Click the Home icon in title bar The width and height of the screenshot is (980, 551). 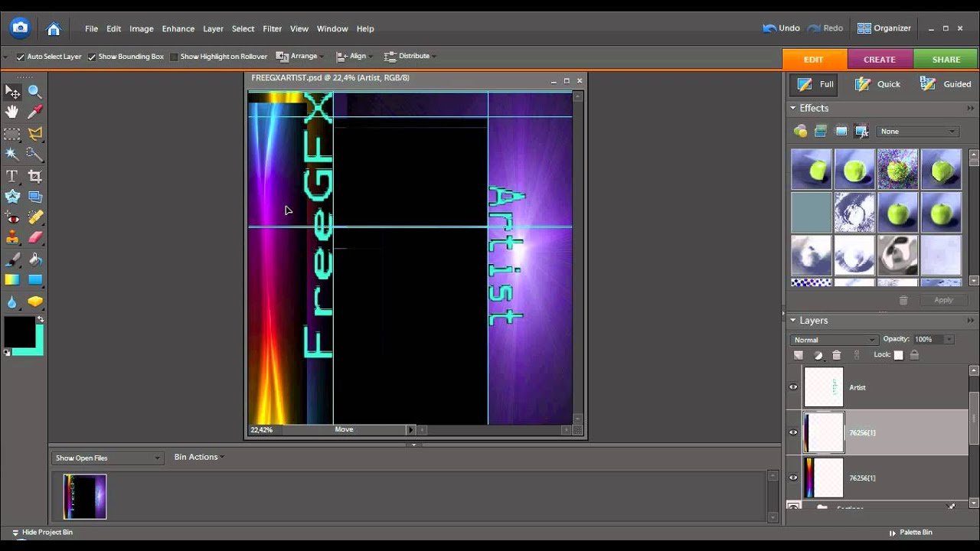click(54, 29)
